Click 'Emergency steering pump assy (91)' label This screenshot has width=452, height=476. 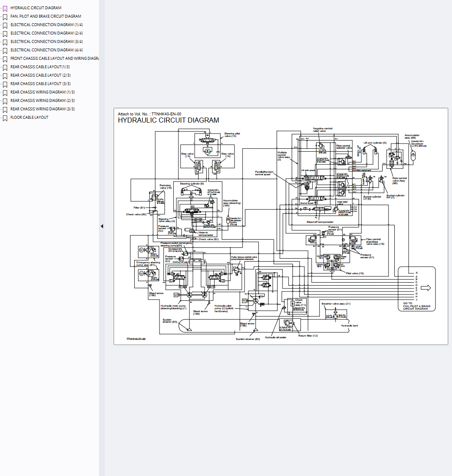pos(148,264)
